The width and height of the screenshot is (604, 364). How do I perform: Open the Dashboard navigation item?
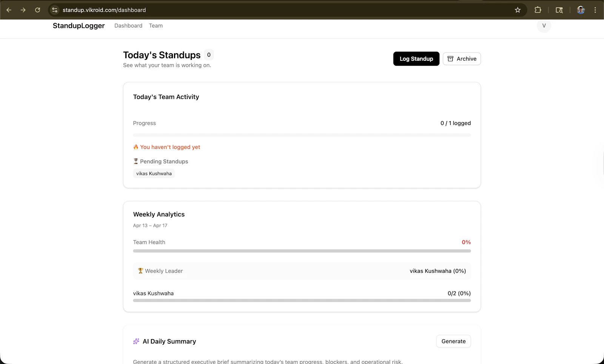point(128,26)
